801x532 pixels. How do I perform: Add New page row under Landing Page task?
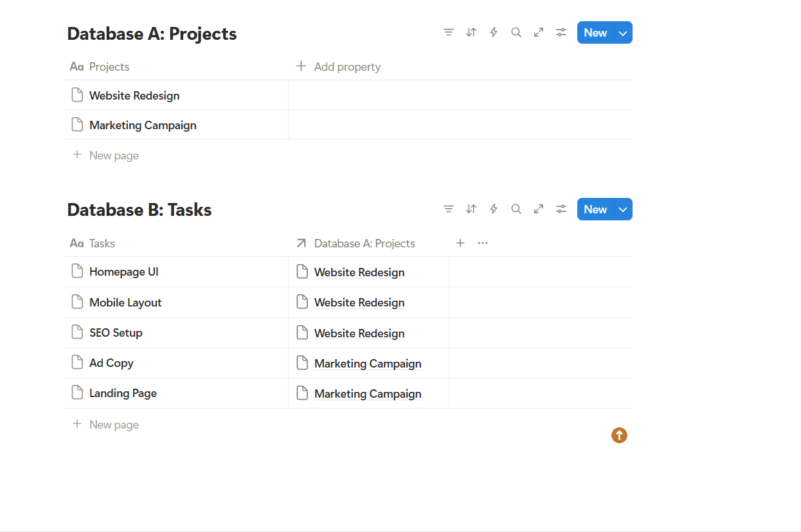coord(105,424)
